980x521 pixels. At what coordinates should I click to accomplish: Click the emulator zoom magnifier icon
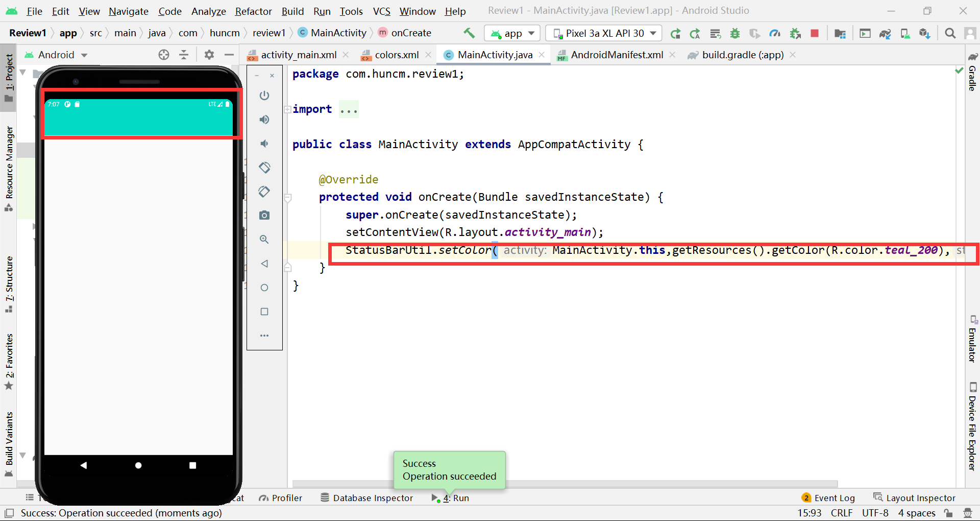pos(264,240)
